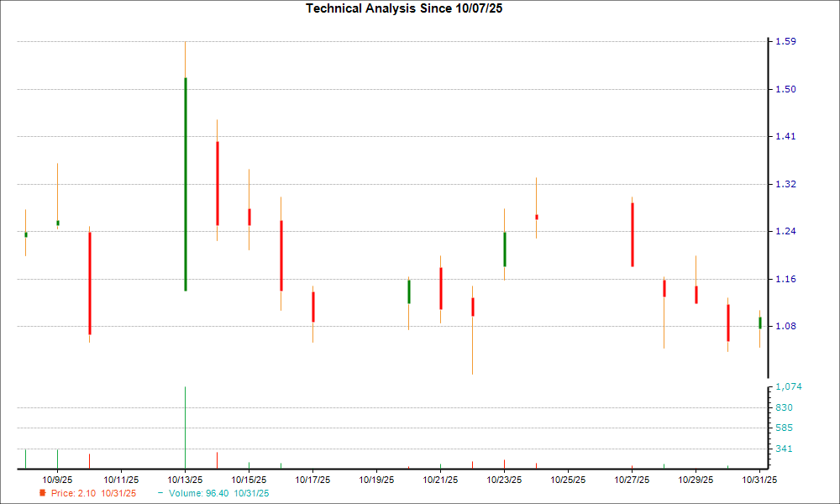Click the red volume bar under 10/14/25
Image resolution: width=840 pixels, height=504 pixels.
tap(217, 460)
